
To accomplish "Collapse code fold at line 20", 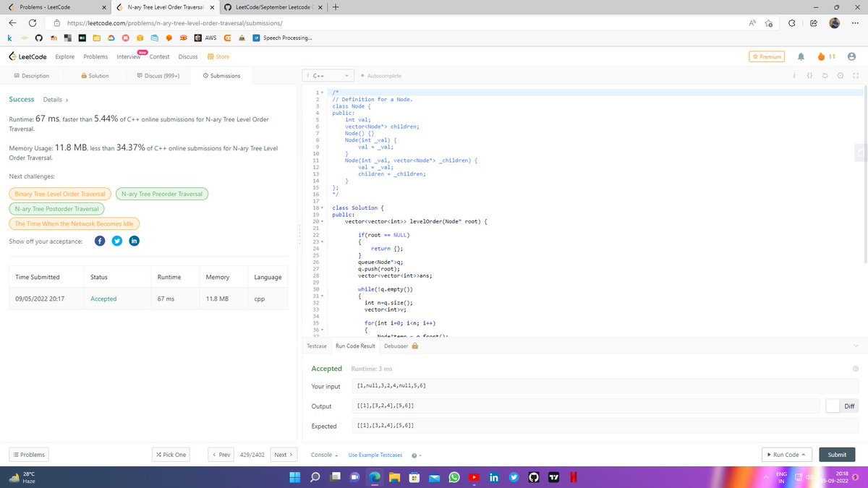I will (321, 221).
